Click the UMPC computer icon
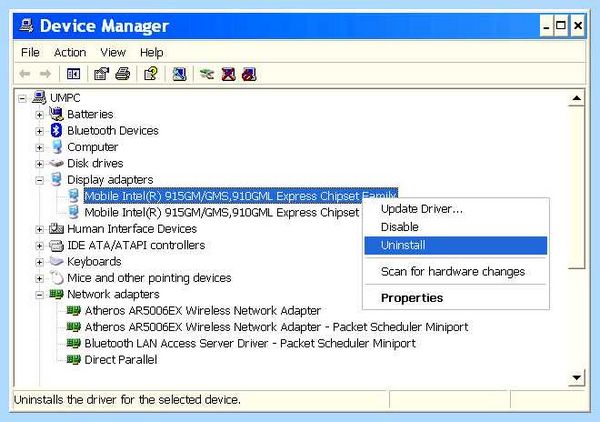This screenshot has height=422, width=600. (x=39, y=98)
